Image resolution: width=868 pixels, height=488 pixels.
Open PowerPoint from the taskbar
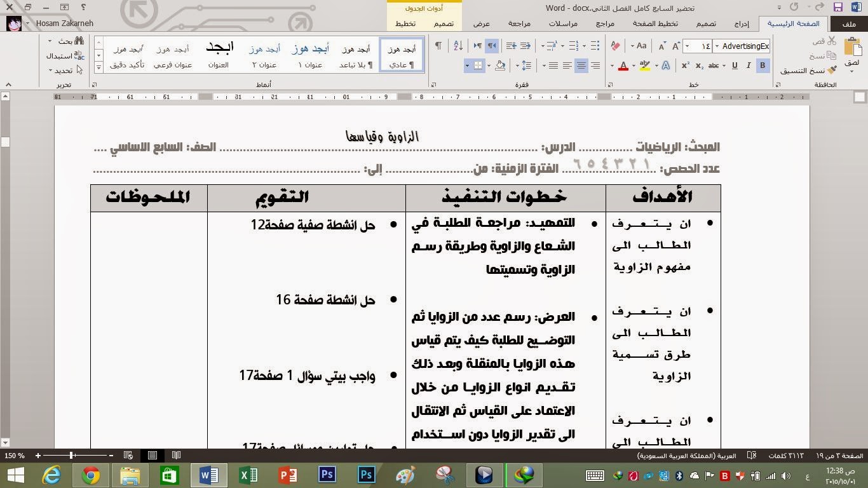coord(288,475)
